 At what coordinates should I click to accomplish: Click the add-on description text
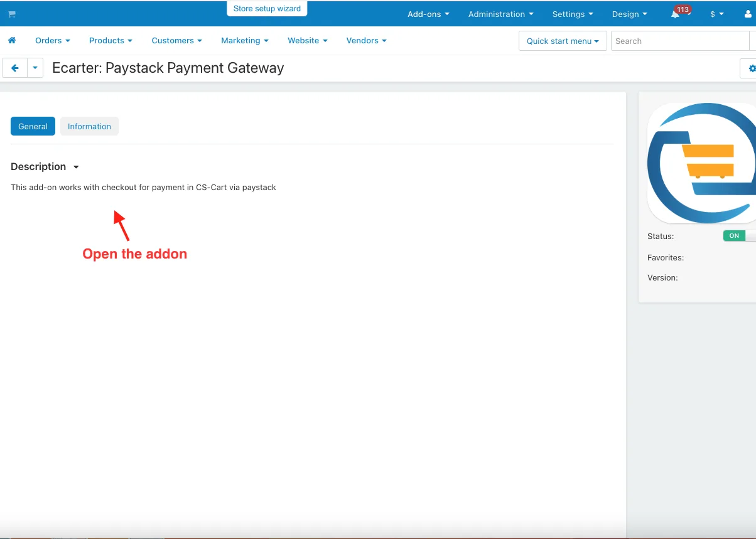tap(143, 187)
